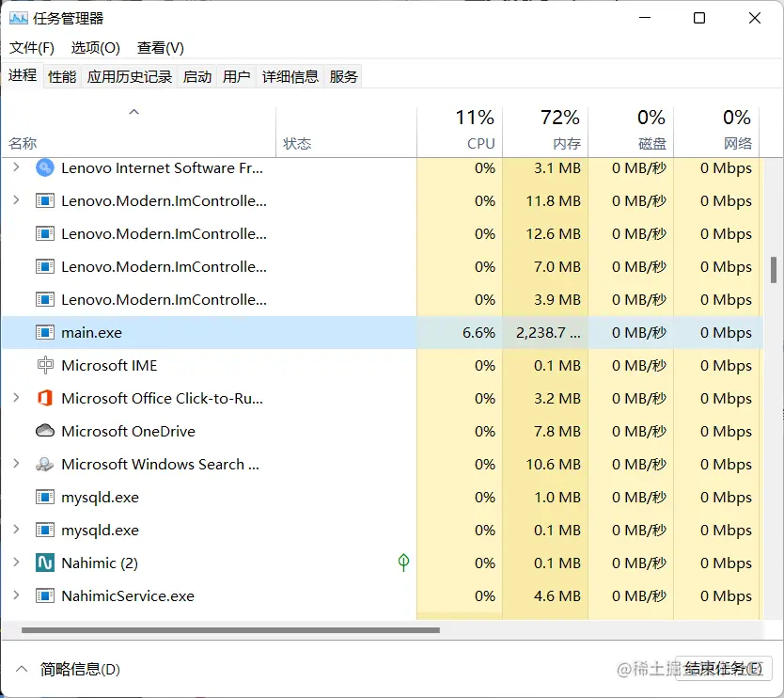The image size is (784, 698).
Task: Collapse to 简略信息 view using chevron
Action: coord(22,669)
